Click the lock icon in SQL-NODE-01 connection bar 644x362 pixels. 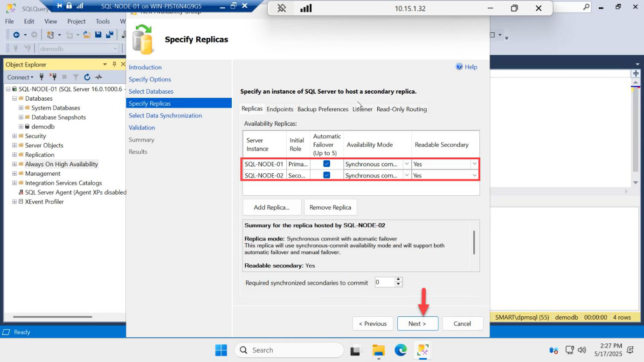[x=69, y=6]
